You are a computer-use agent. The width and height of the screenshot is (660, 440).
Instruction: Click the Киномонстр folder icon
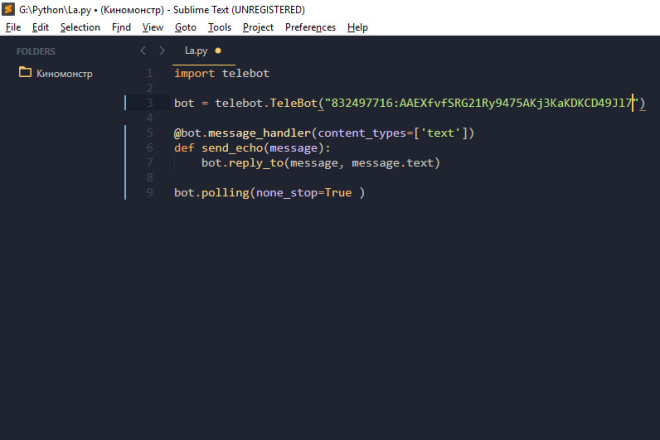[25, 72]
